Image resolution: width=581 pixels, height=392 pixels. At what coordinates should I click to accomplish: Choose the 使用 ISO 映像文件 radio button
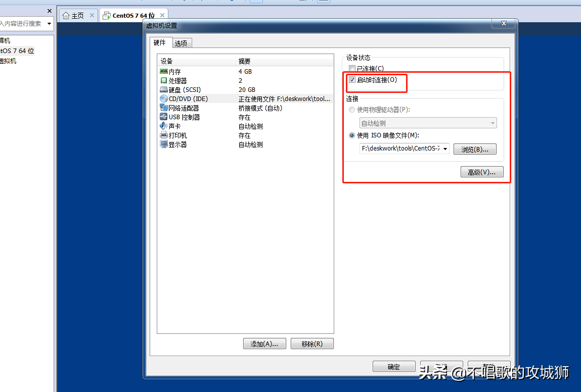pyautogui.click(x=352, y=135)
